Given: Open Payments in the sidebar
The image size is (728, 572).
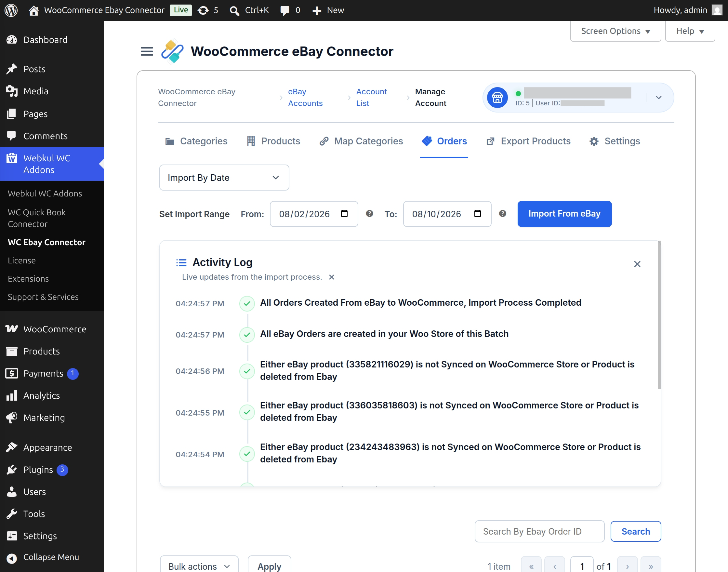Looking at the screenshot, I should [x=43, y=373].
